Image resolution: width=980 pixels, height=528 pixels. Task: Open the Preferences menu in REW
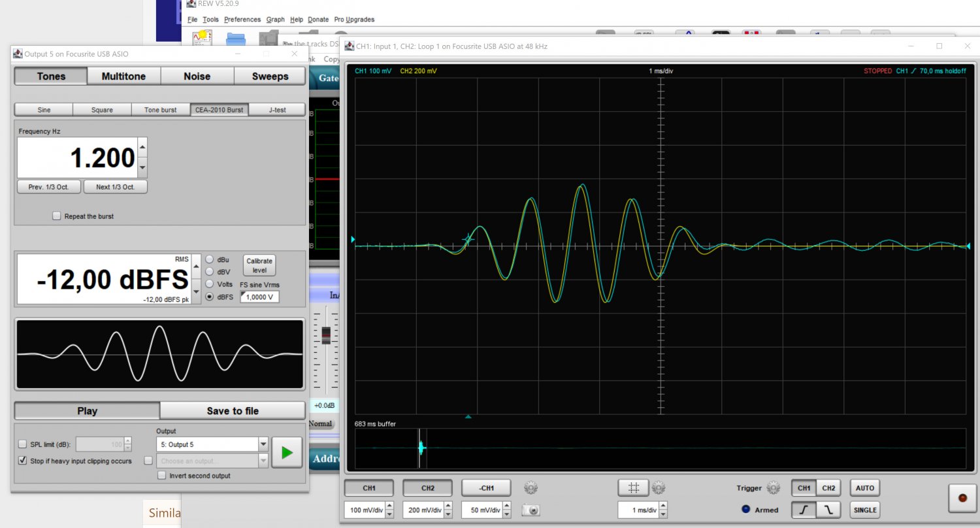[x=242, y=20]
